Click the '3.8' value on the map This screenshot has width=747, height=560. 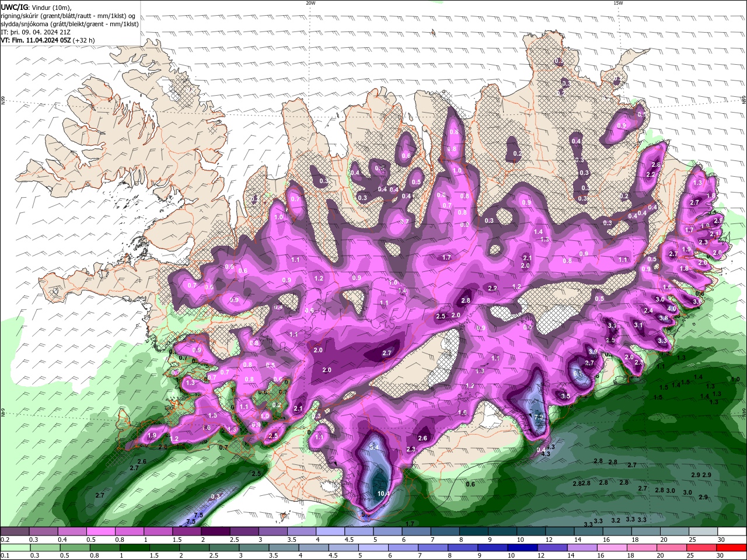[664, 318]
